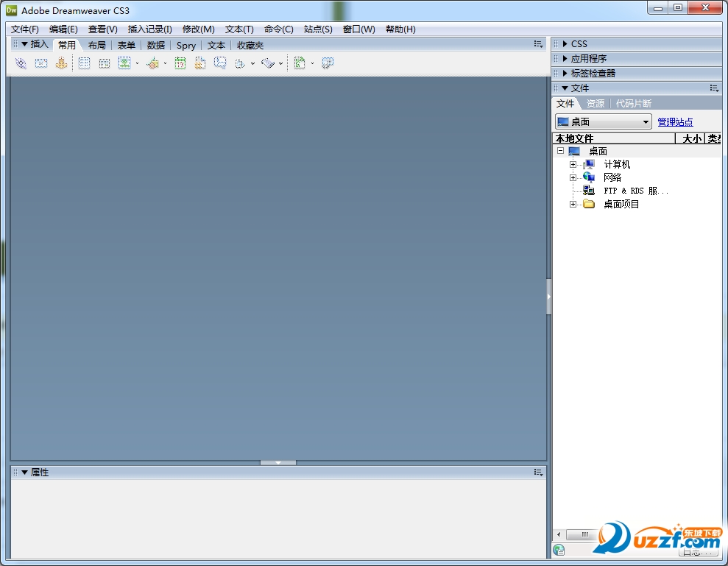Sort by the 本地文件 column header
Screen dimensions: 728x566
pyautogui.click(x=614, y=138)
